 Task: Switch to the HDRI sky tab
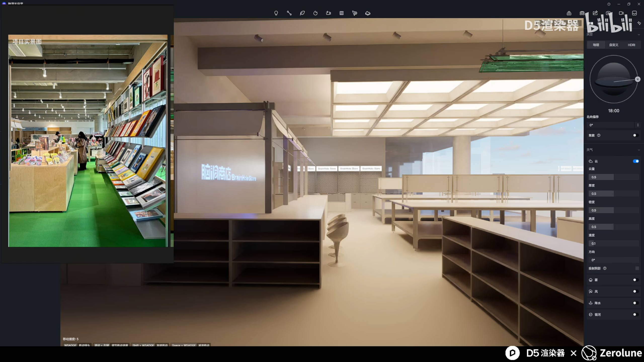[631, 45]
